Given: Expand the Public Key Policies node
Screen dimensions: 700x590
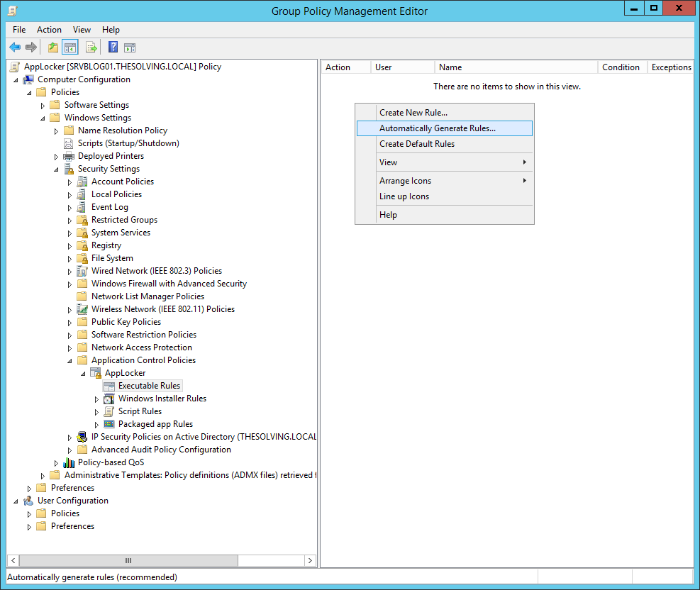Looking at the screenshot, I should click(x=70, y=323).
